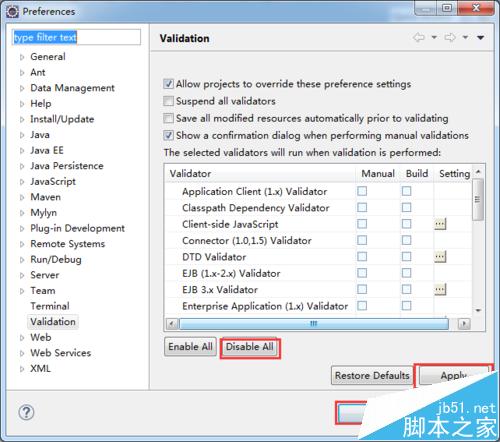The height and width of the screenshot is (442, 500).
Task: Check Build for Classpath Dependency Validator
Action: pyautogui.click(x=406, y=207)
